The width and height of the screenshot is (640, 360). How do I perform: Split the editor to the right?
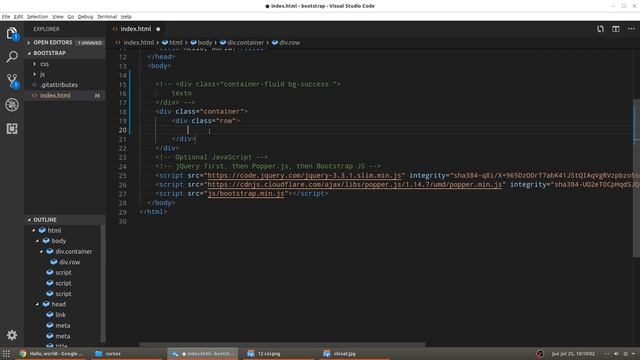[616, 29]
